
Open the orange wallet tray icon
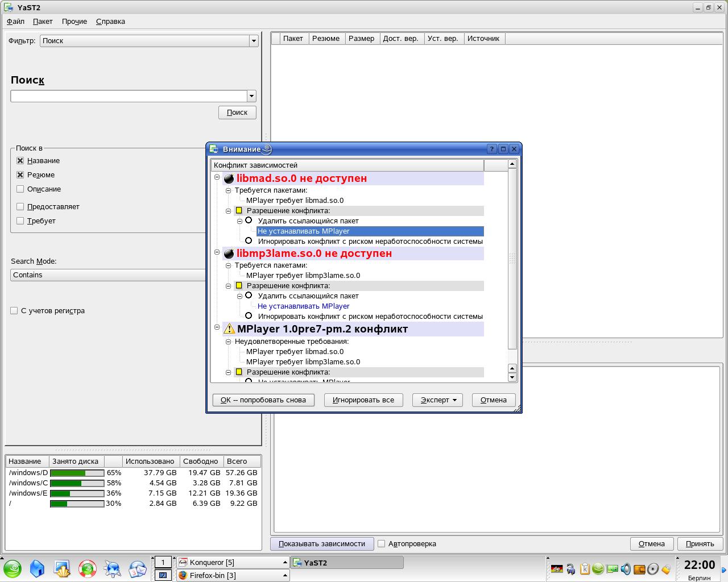click(x=639, y=568)
